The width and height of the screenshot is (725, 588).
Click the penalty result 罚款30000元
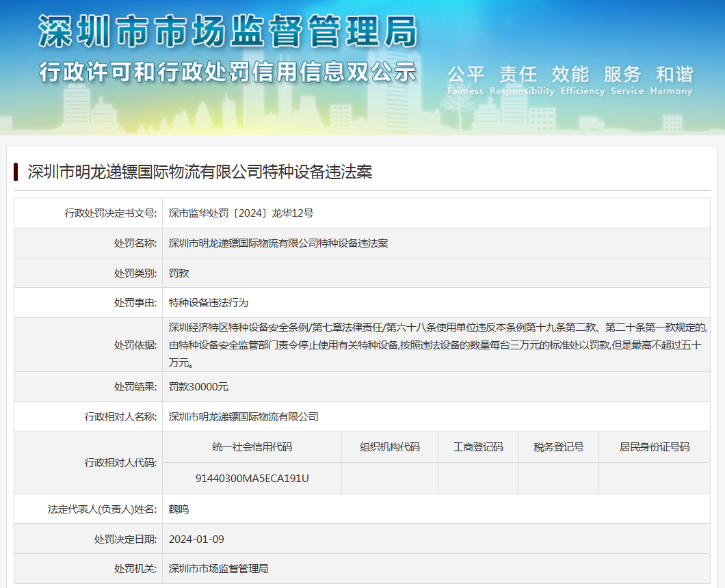[197, 386]
